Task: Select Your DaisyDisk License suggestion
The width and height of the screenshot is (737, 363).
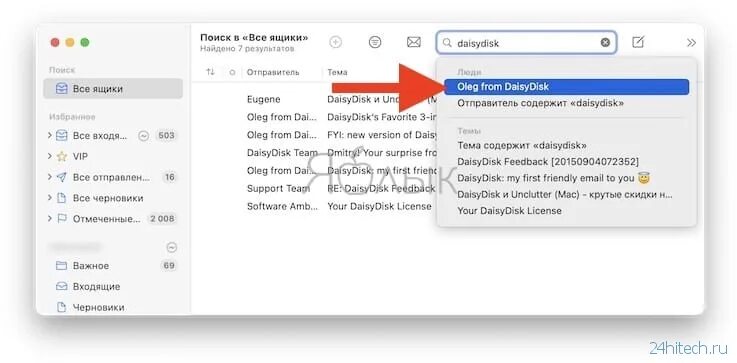Action: [x=510, y=211]
